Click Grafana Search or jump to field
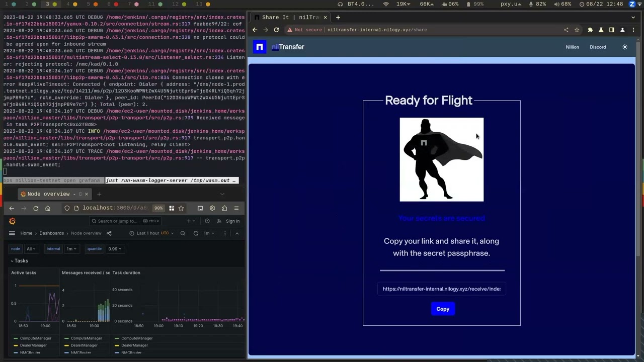The width and height of the screenshot is (644, 362). [x=125, y=221]
